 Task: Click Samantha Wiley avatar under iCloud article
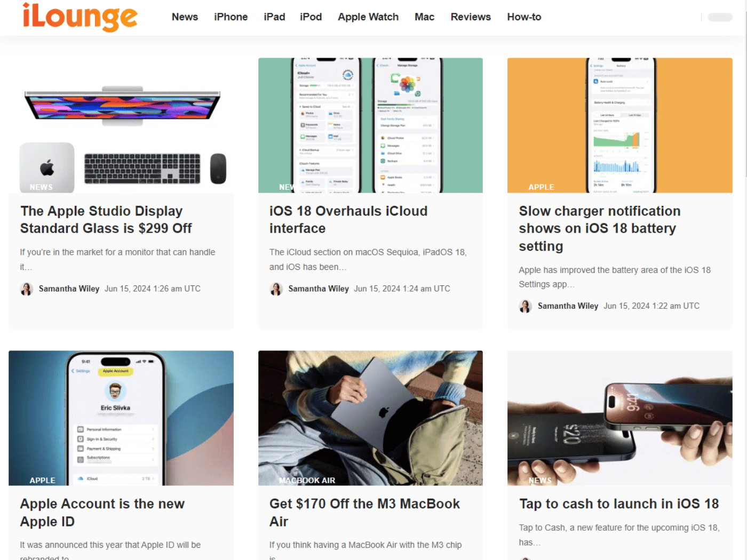pyautogui.click(x=276, y=289)
